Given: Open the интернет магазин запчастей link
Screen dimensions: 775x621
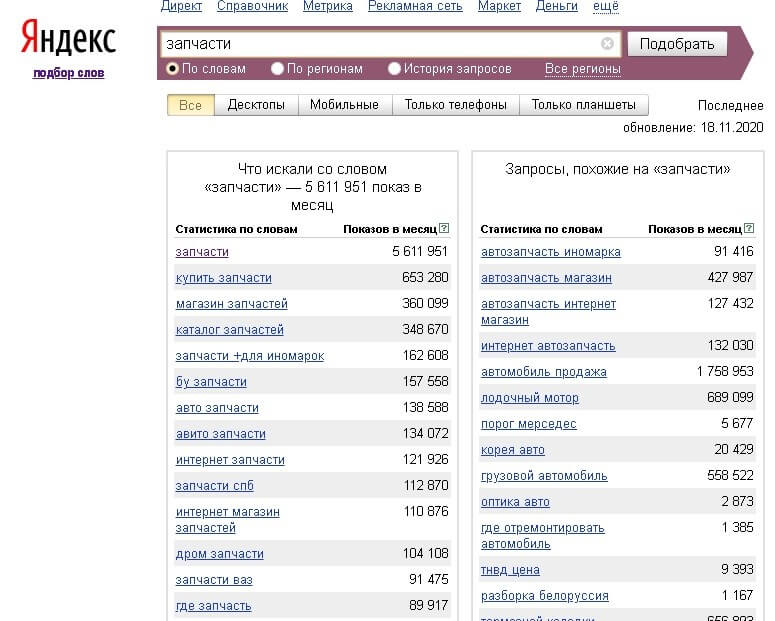Looking at the screenshot, I should click(x=227, y=520).
